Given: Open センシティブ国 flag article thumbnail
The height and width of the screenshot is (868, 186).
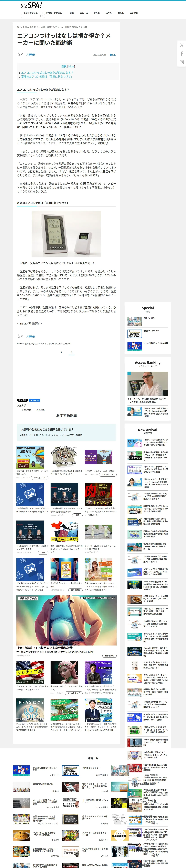Looking at the screenshot, I should point(30,672).
